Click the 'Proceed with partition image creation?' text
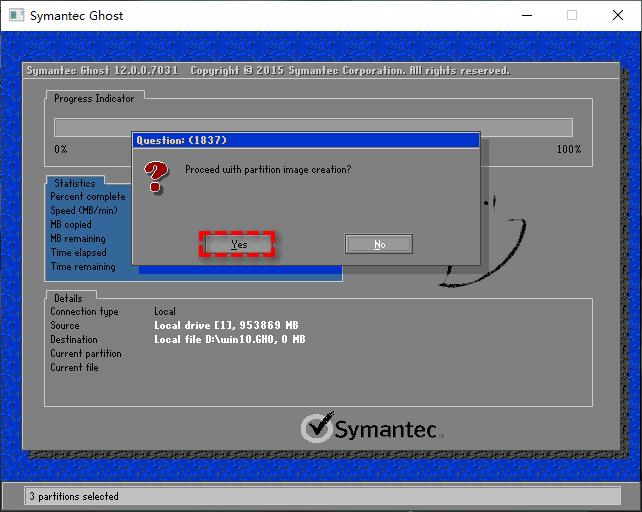 tap(268, 170)
